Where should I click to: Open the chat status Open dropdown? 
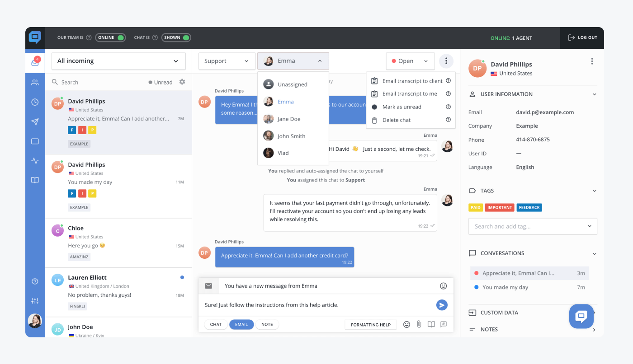[410, 61]
